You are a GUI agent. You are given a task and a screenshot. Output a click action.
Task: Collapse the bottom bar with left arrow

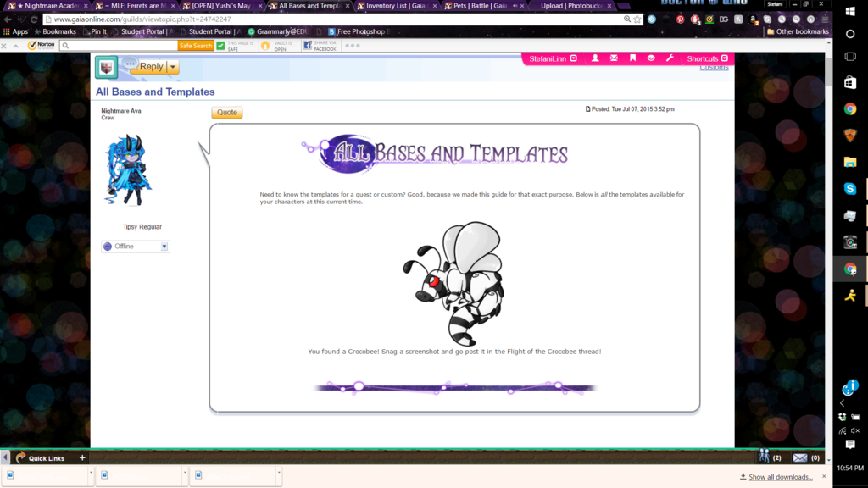click(5, 457)
